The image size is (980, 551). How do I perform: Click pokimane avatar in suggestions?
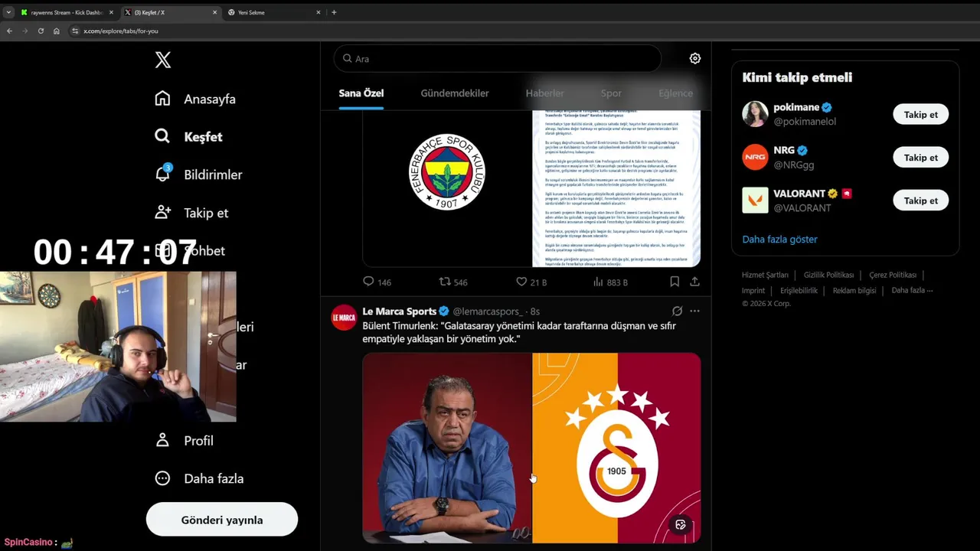click(x=755, y=114)
